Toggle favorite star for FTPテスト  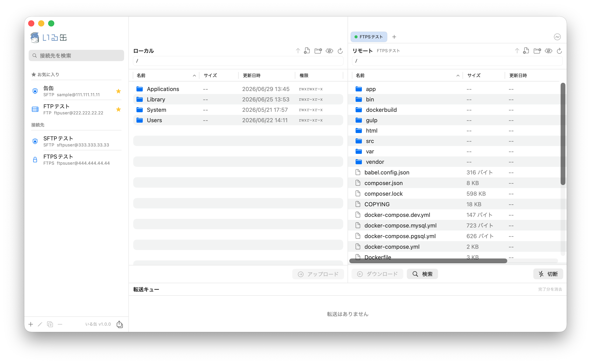[118, 110]
